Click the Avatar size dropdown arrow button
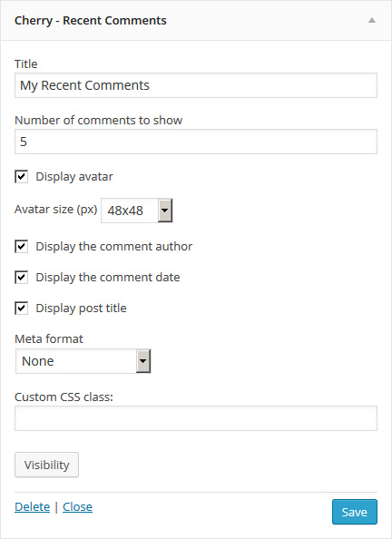Image resolution: width=392 pixels, height=539 pixels. pyautogui.click(x=165, y=211)
